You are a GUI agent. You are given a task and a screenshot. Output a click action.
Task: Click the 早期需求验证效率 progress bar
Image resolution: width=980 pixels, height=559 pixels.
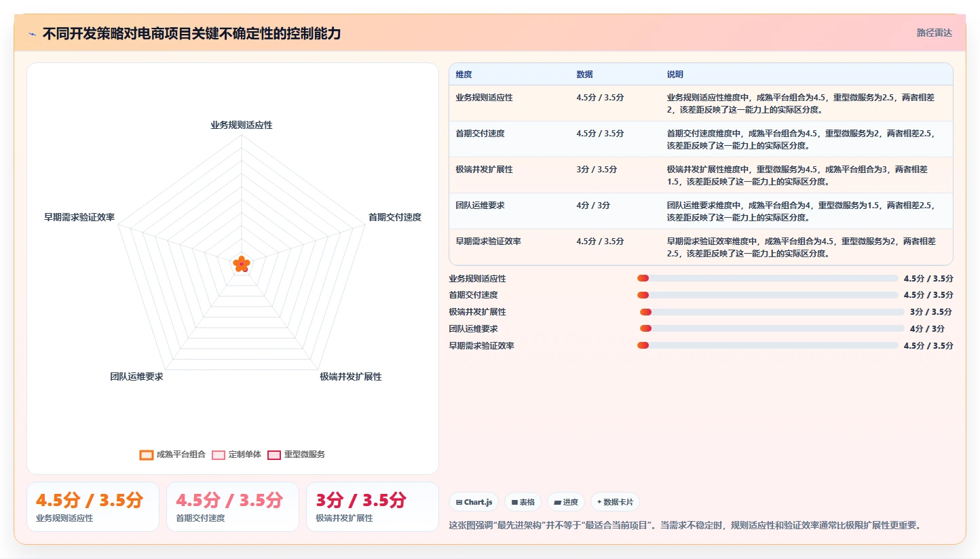pyautogui.click(x=768, y=346)
